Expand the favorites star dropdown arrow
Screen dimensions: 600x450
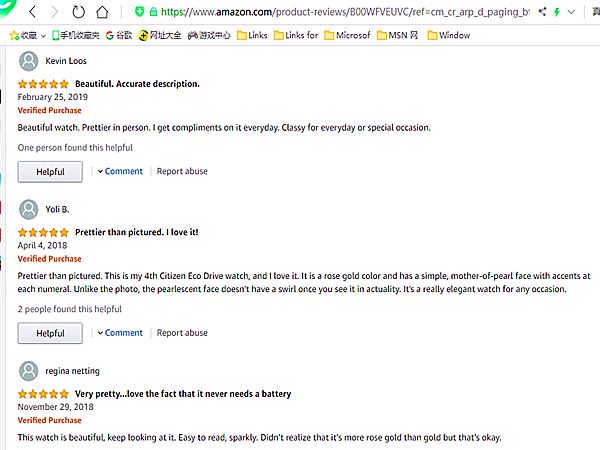(43, 35)
